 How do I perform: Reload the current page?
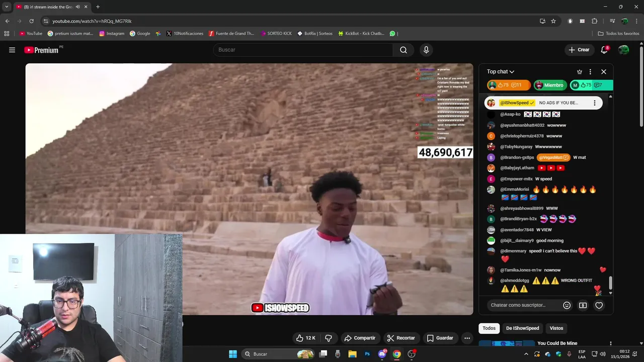tap(31, 21)
